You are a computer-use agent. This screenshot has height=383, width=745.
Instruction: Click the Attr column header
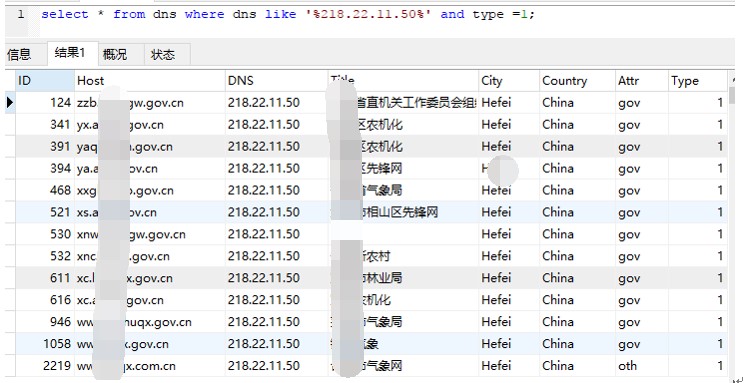[x=642, y=81]
